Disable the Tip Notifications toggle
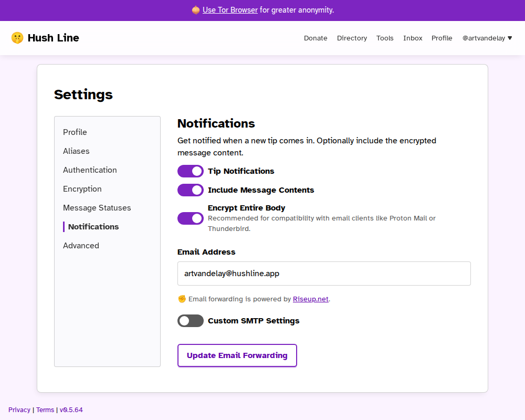 (190, 171)
